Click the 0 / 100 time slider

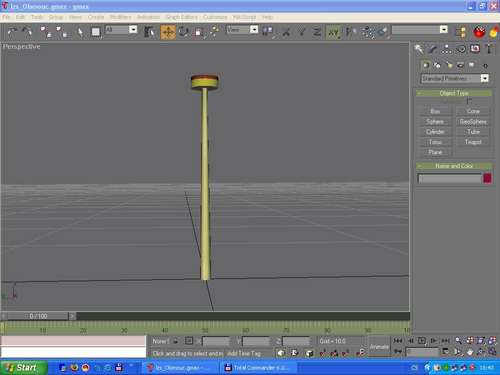click(x=38, y=316)
